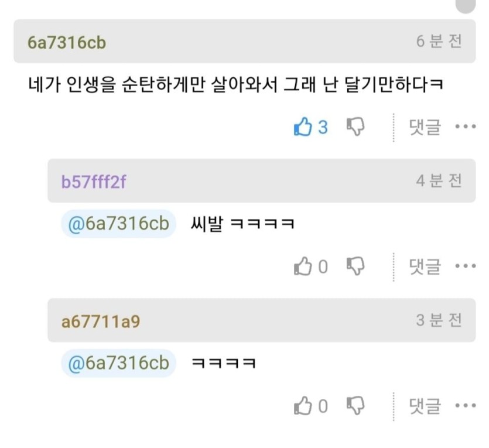Click the @6a7316cb mention in b57fff2f's reply
The image size is (489, 448).
tap(119, 224)
